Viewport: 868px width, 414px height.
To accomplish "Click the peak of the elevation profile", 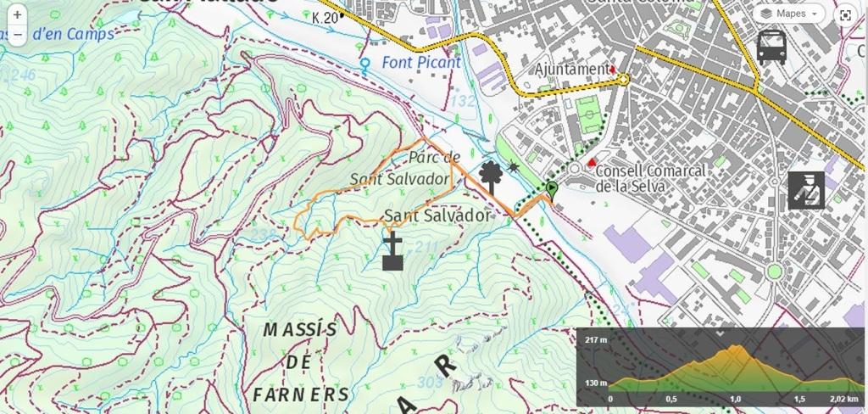I will tap(737, 347).
